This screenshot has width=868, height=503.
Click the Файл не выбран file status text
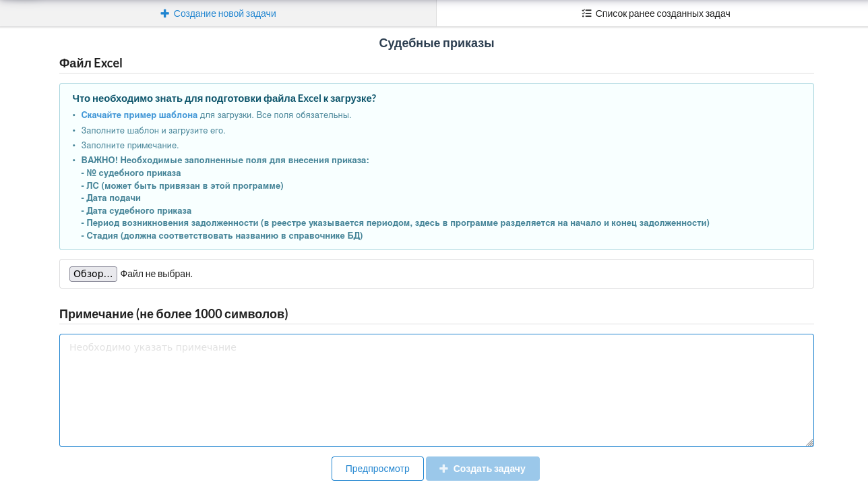156,274
